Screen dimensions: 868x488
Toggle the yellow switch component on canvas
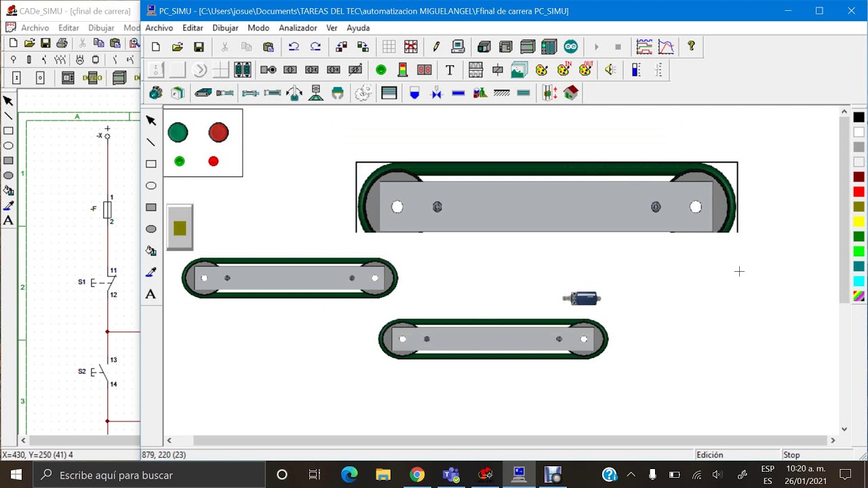180,228
